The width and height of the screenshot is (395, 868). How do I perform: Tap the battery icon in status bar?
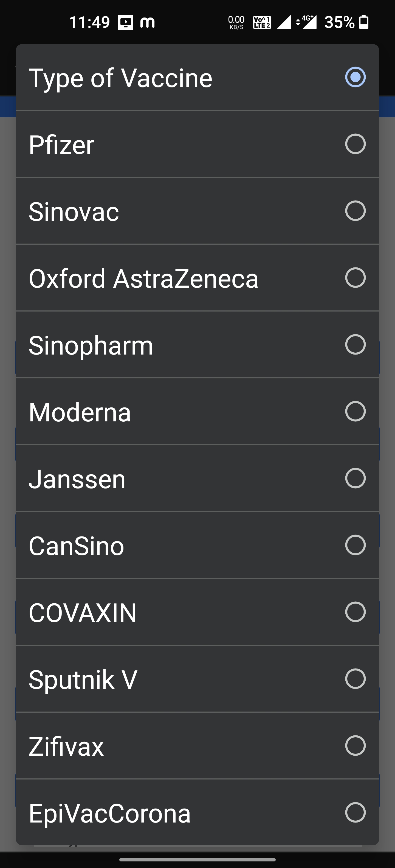[364, 22]
